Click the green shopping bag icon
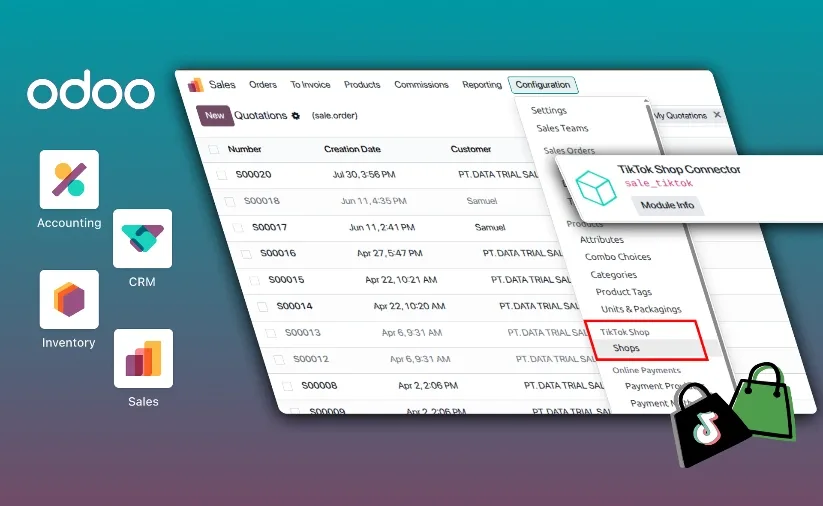The height and width of the screenshot is (506, 823). point(765,402)
